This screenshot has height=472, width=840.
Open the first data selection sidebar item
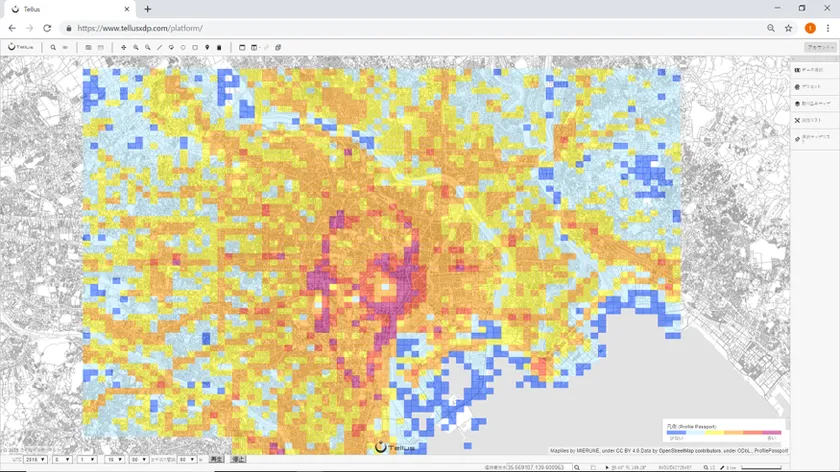(813, 70)
